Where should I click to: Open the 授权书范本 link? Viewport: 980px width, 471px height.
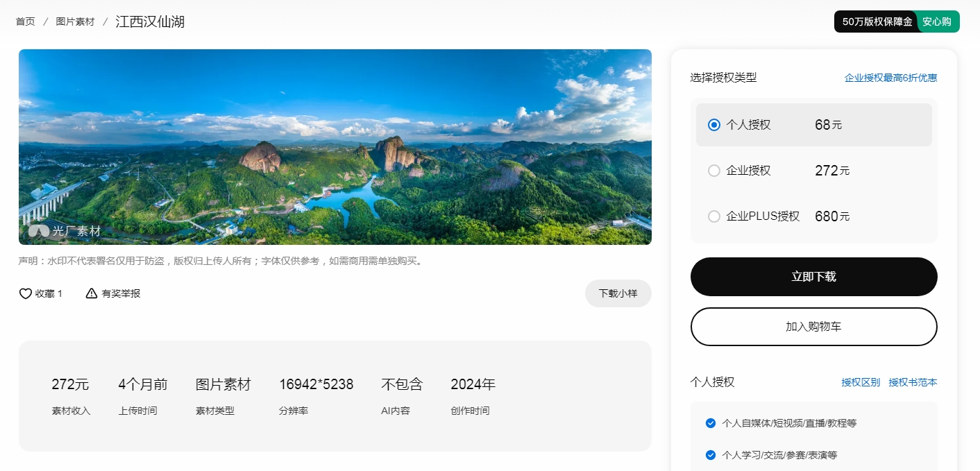[x=913, y=382]
